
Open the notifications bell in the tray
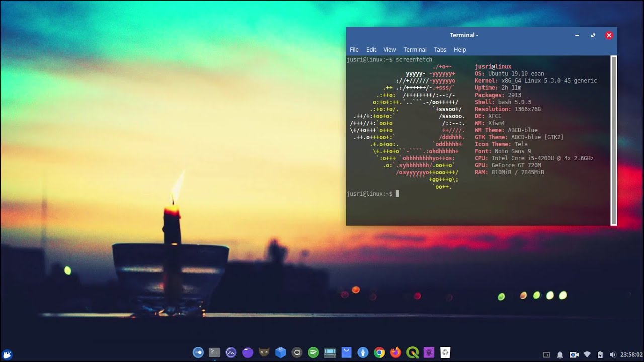click(560, 355)
